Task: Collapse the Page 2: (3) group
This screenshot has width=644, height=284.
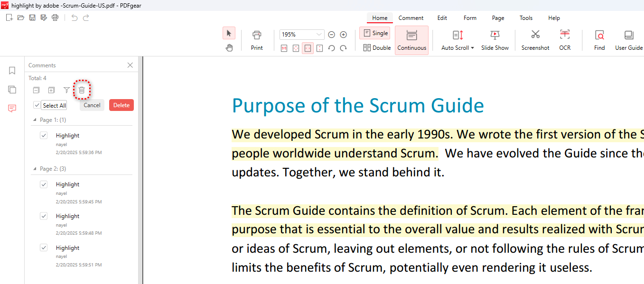Action: point(35,169)
